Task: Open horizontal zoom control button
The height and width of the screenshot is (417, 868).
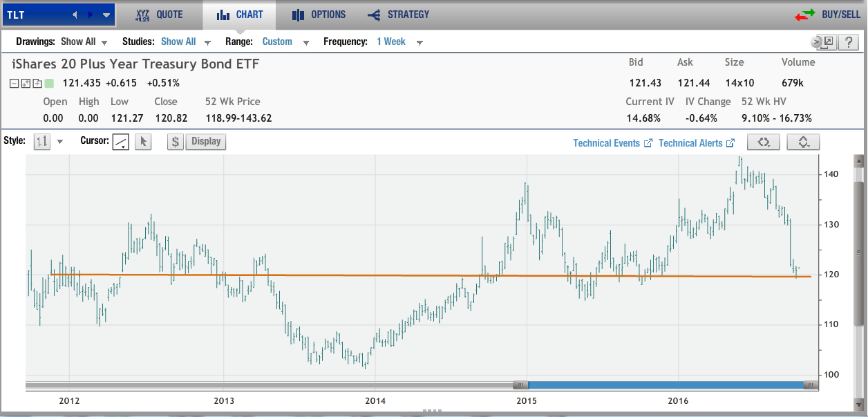Action: click(x=764, y=142)
